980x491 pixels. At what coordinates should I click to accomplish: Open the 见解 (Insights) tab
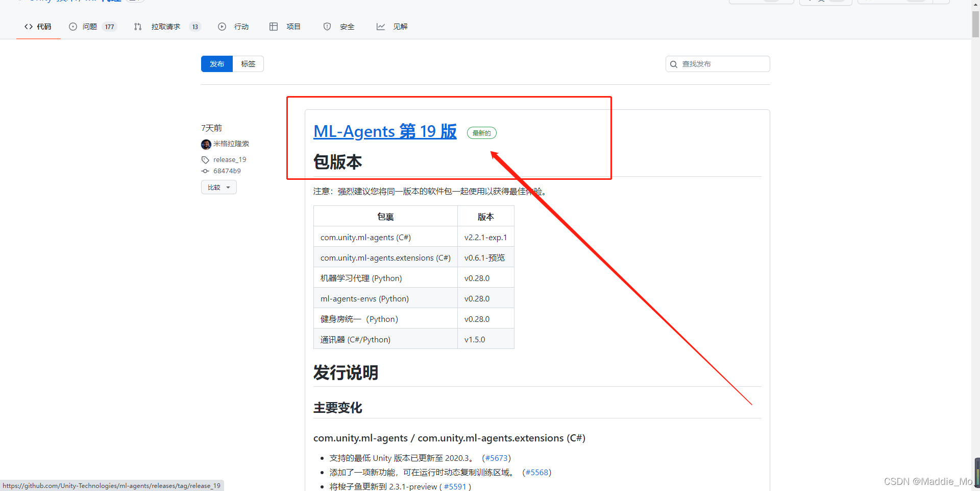click(x=392, y=27)
